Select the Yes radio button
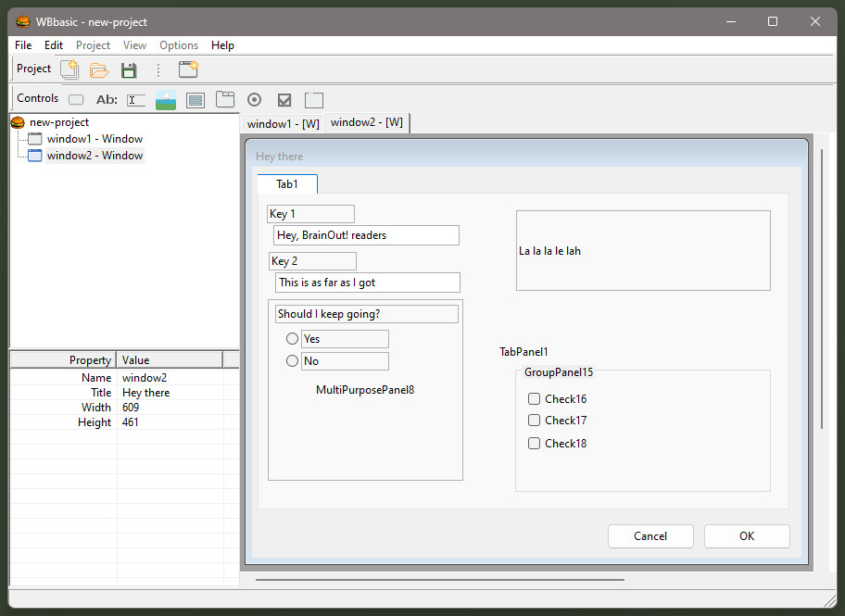845x616 pixels. 292,338
